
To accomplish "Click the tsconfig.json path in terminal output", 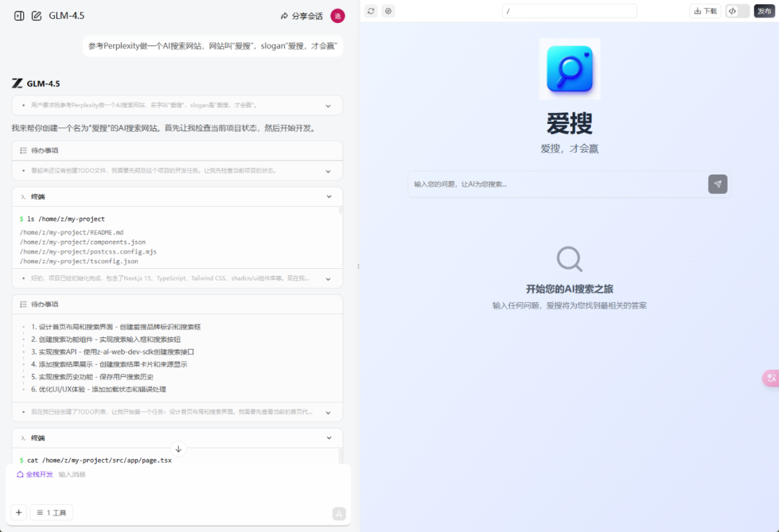I will pos(79,261).
